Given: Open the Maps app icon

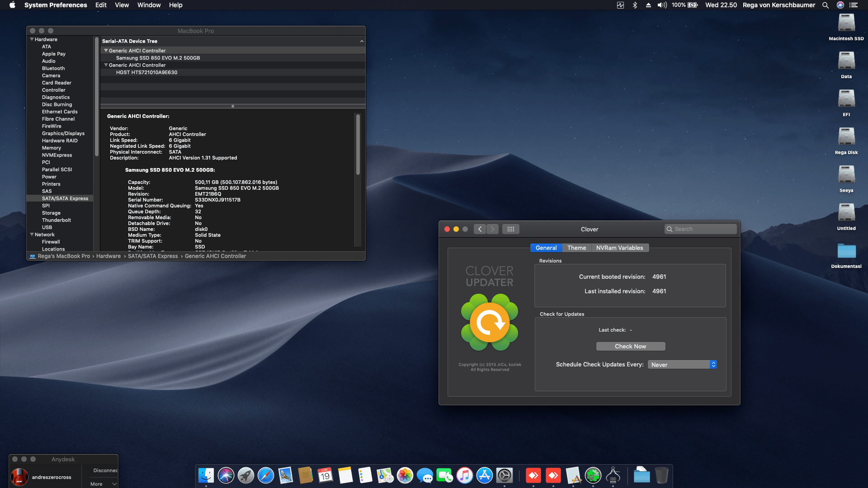Looking at the screenshot, I should click(x=385, y=475).
